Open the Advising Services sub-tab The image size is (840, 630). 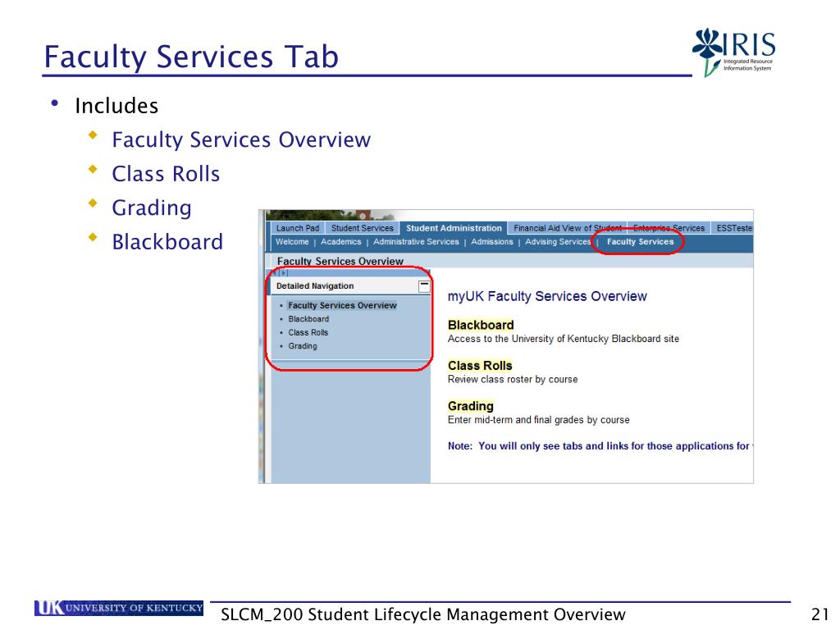[x=558, y=242]
